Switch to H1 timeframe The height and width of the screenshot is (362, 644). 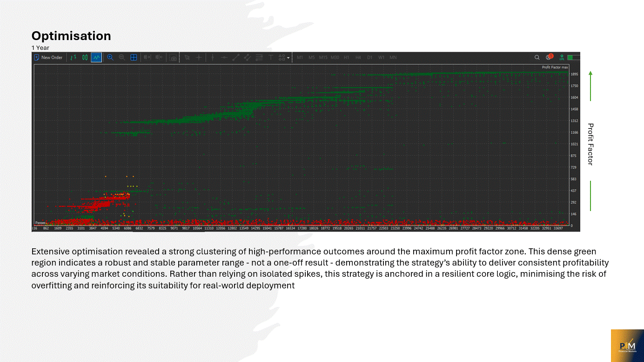347,57
